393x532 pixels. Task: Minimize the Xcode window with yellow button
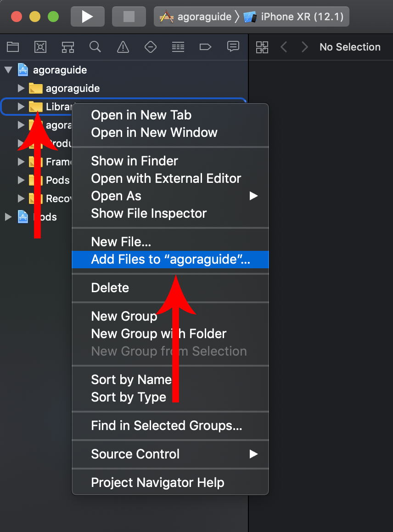[35, 17]
